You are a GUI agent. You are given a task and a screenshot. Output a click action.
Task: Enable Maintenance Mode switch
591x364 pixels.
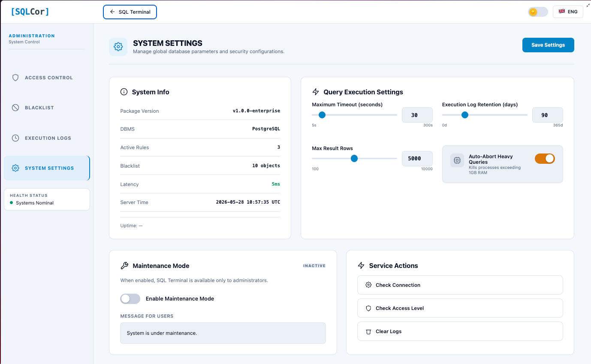[x=130, y=299]
